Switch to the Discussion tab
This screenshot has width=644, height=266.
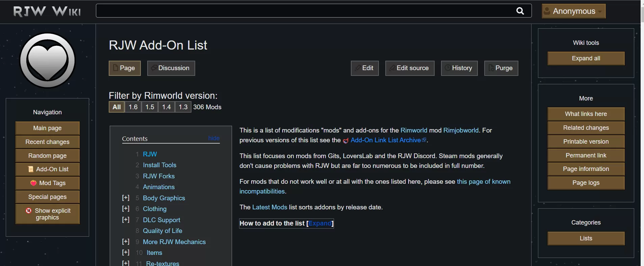[171, 68]
